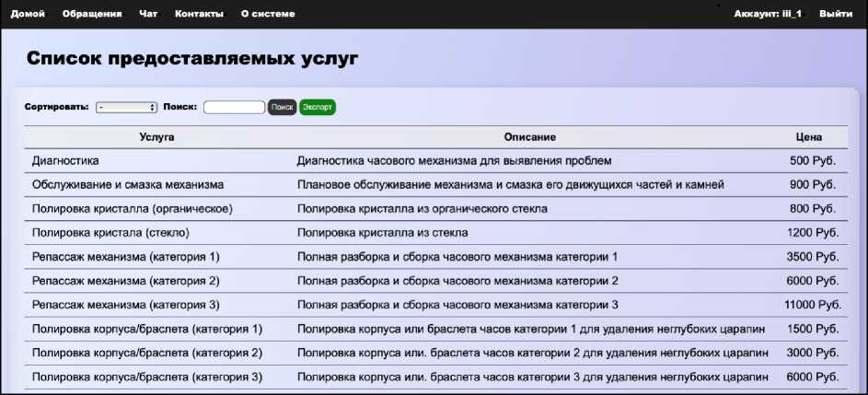Click the Аккаунт: iii_1 link
Image resolution: width=868 pixels, height=395 pixels.
click(x=768, y=14)
